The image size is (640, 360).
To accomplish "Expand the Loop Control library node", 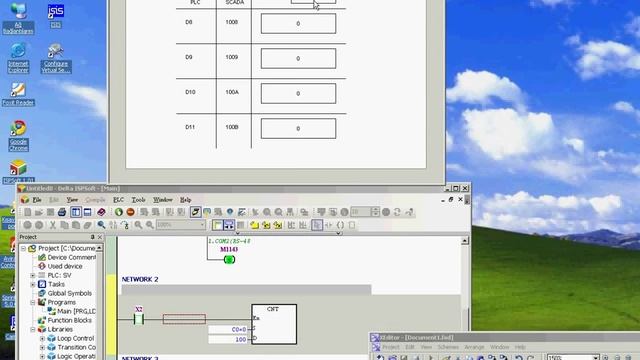I will pos(42,338).
